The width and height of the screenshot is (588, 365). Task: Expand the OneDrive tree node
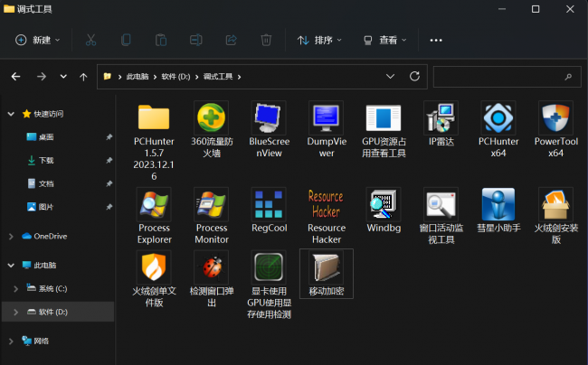click(11, 236)
